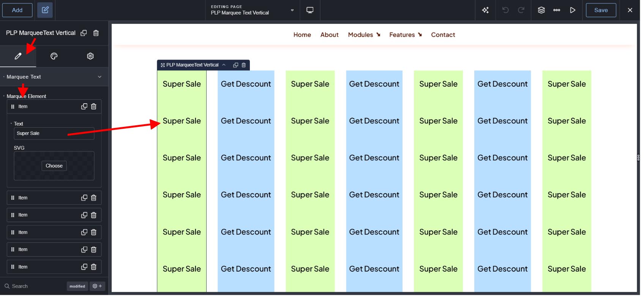
Task: Open the structure layers panel icon
Action: [x=541, y=10]
